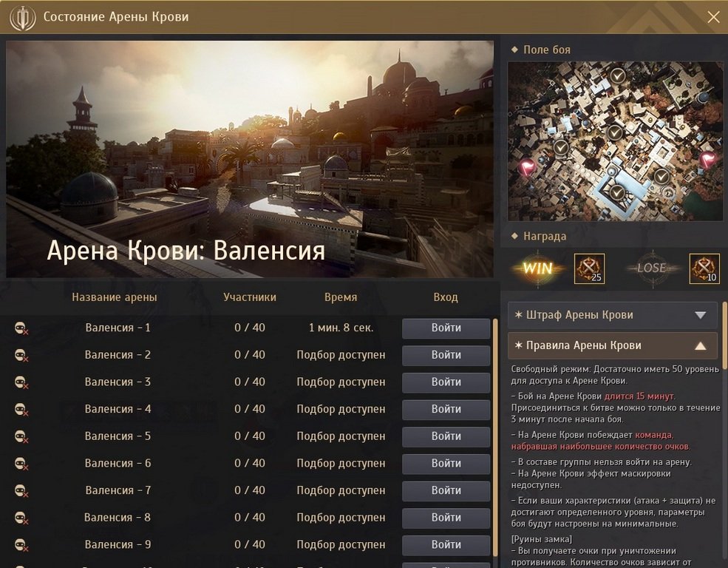Click the masked-face icon for Валенсия - 2

click(21, 355)
